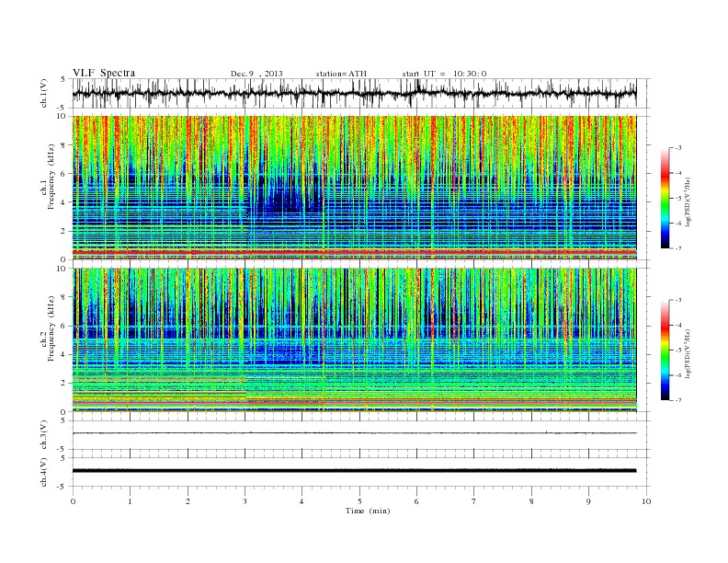
Task: Click the ch.1 spectrogram color scale bar
Action: pyautogui.click(x=665, y=198)
